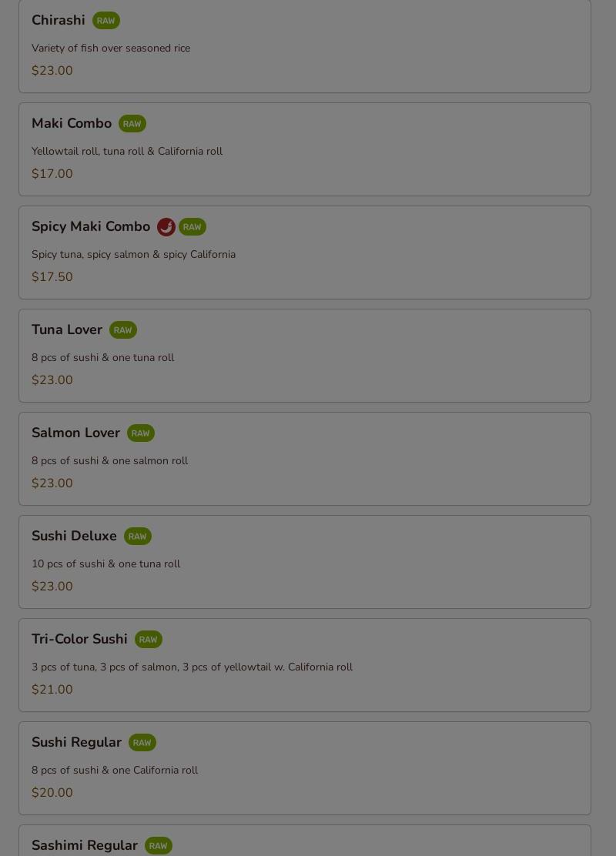Viewport: 616px width, 856px height.
Task: Open Sushi Deluxe item details
Action: click(305, 562)
